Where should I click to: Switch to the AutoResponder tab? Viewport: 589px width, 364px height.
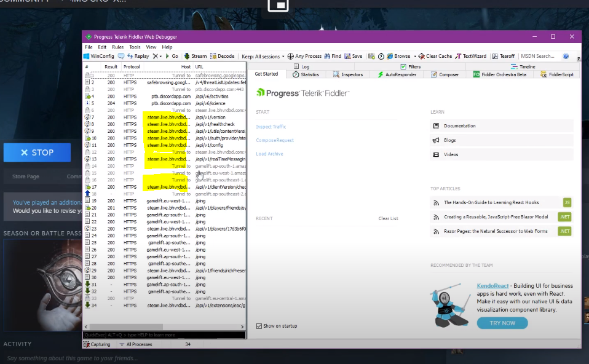[x=397, y=74]
